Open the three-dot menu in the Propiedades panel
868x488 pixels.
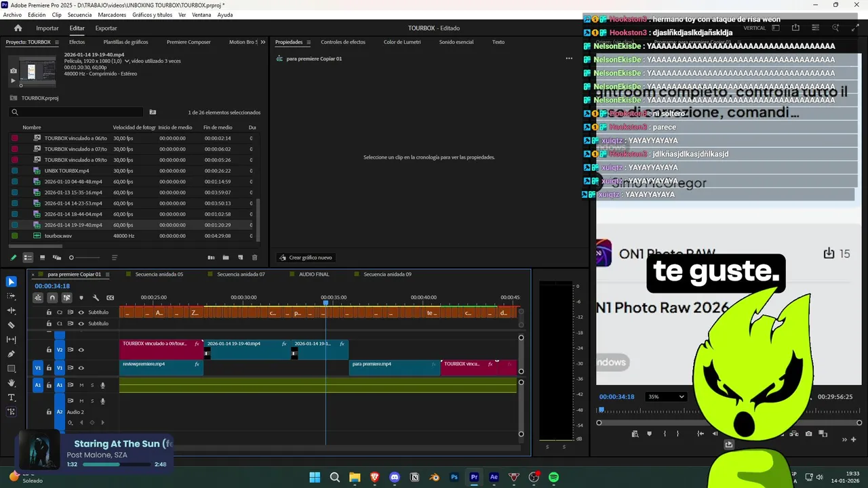tap(569, 58)
